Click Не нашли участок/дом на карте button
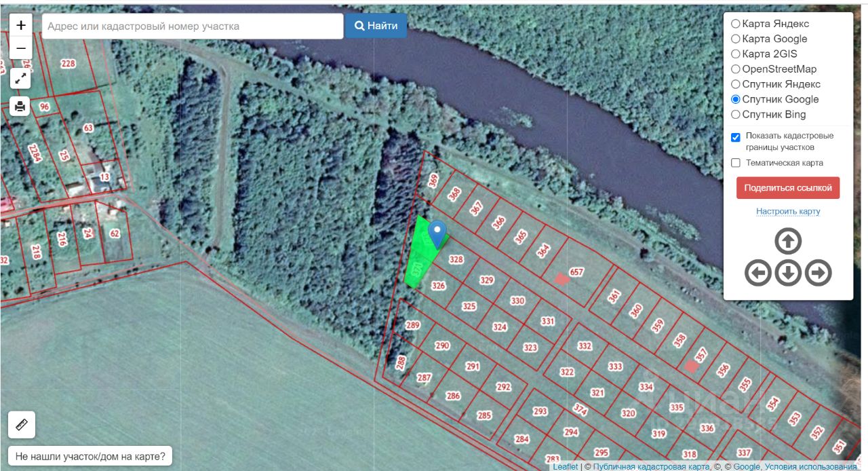This screenshot has width=868, height=471. pyautogui.click(x=90, y=456)
